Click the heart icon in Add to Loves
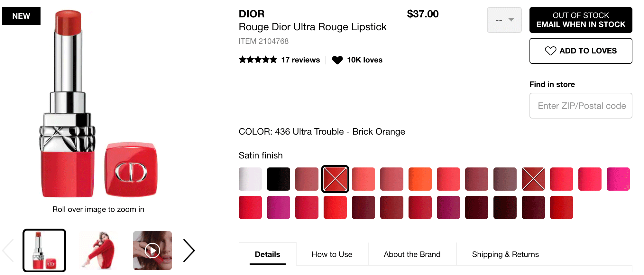644x275 pixels. pos(550,51)
